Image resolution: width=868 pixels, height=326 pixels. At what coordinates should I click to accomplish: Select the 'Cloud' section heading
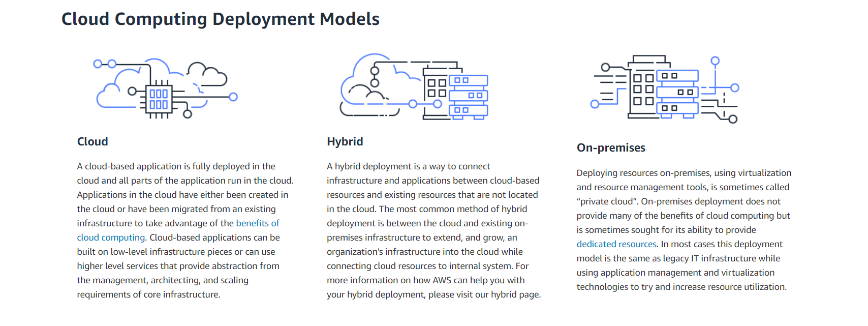(x=92, y=141)
